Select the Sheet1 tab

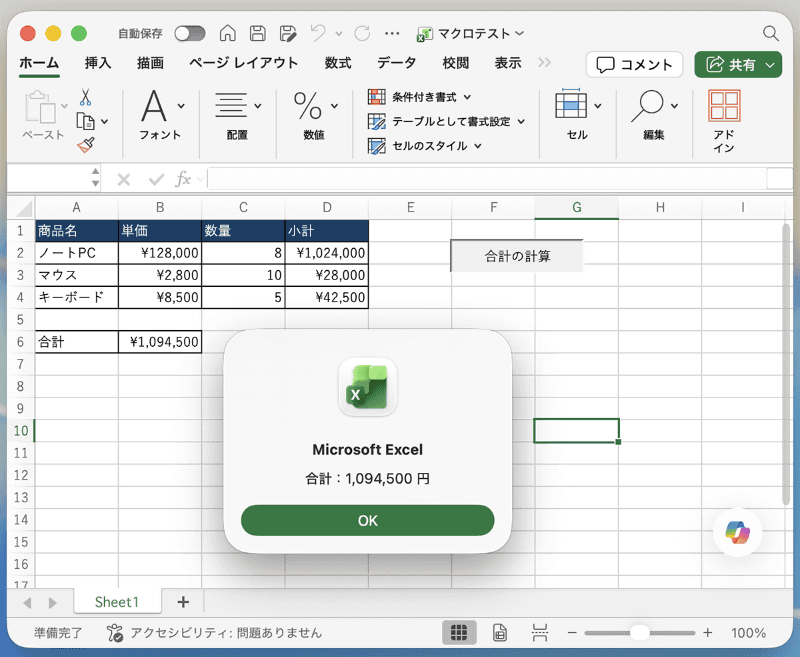click(x=117, y=602)
